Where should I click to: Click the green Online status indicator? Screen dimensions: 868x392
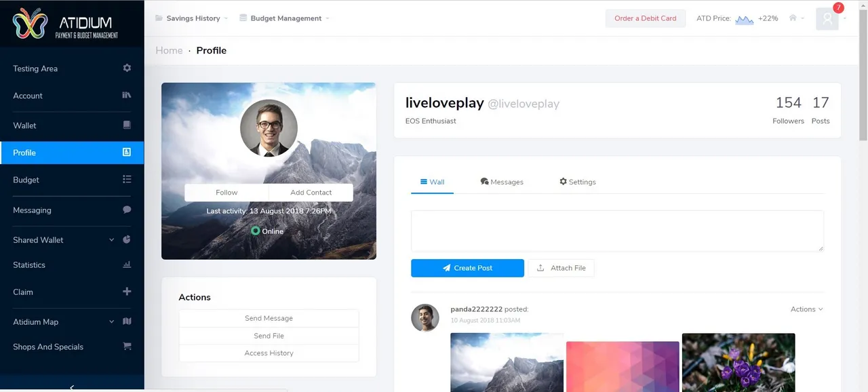(255, 231)
